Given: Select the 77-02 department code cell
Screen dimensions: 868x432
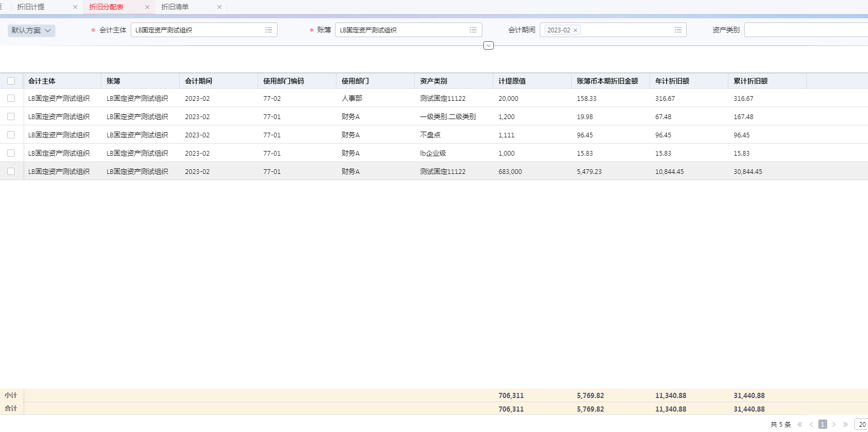Looking at the screenshot, I should (x=272, y=98).
